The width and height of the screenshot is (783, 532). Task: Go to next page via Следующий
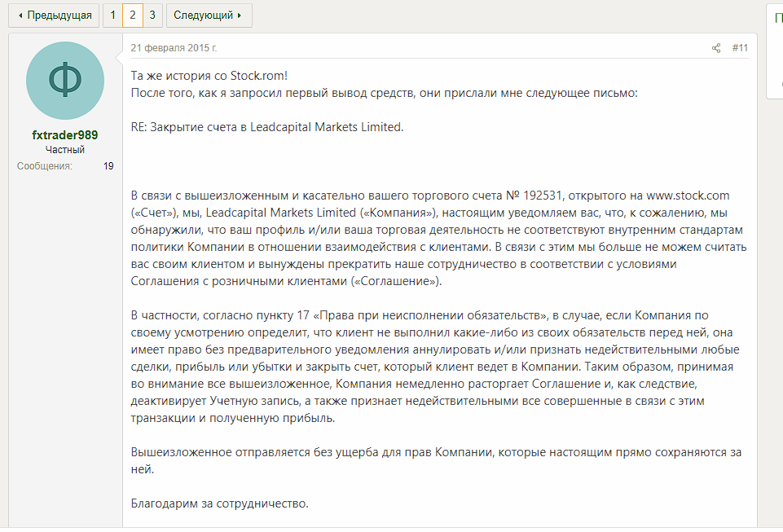tap(209, 15)
